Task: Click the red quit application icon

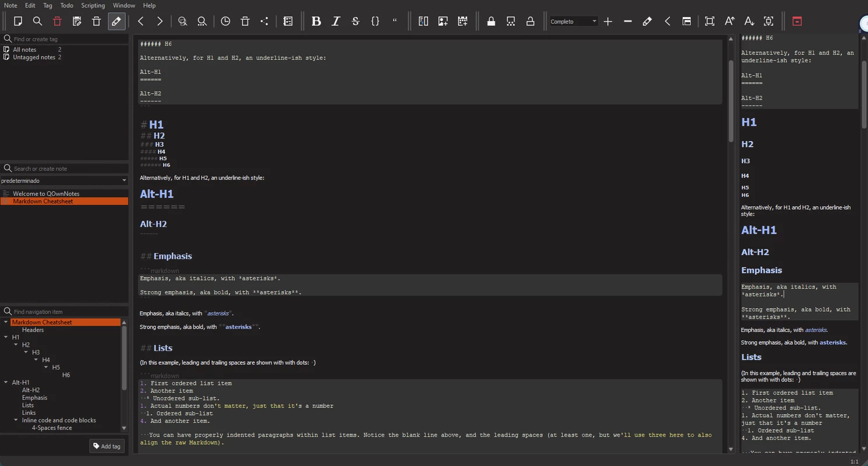Action: (797, 22)
